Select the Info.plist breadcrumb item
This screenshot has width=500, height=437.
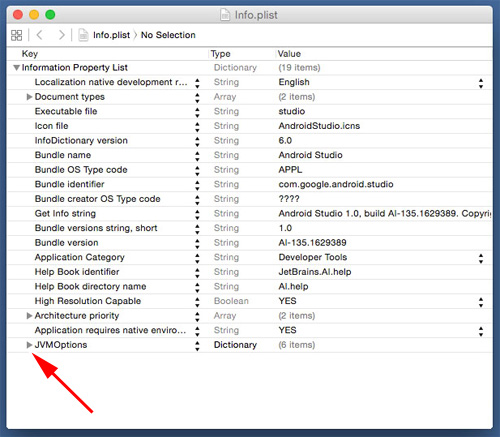(x=111, y=35)
